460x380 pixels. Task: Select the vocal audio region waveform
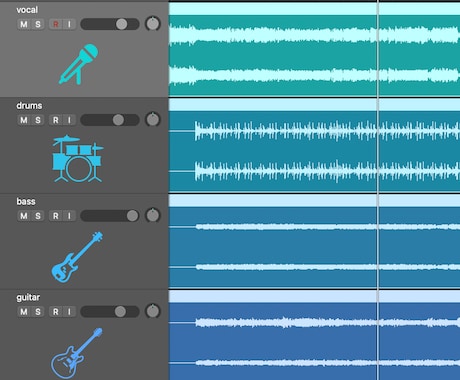tap(315, 55)
